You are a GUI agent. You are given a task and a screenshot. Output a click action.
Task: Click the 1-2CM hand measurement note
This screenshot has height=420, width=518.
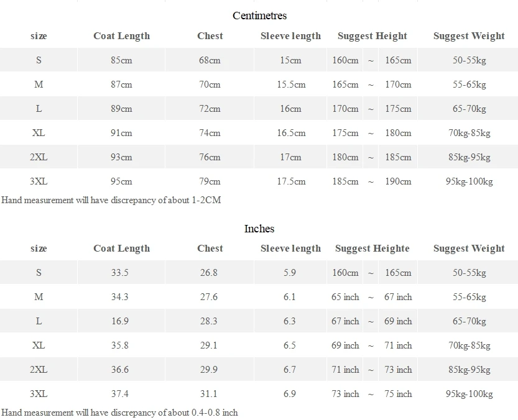pyautogui.click(x=111, y=200)
